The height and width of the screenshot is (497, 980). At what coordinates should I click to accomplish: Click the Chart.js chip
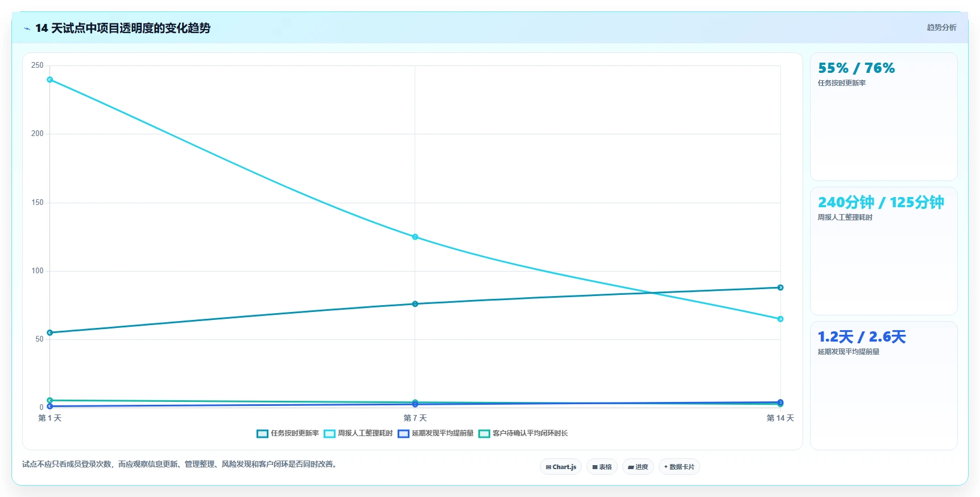(561, 467)
